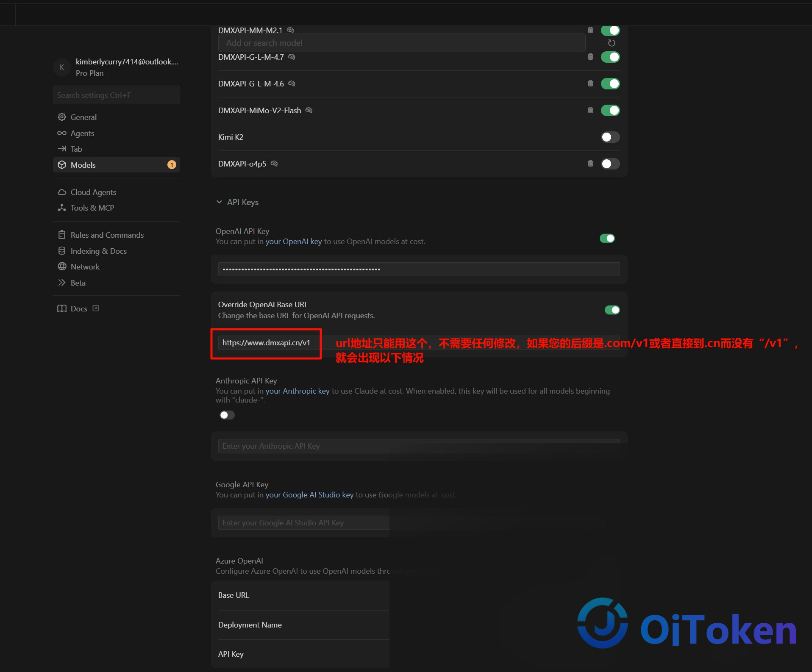Click brain icon next to DMXAPI-MiMo-V2-Flash

(x=309, y=110)
